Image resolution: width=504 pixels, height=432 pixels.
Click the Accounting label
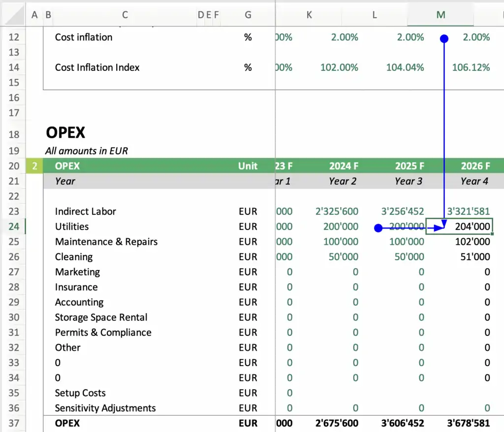pos(79,302)
